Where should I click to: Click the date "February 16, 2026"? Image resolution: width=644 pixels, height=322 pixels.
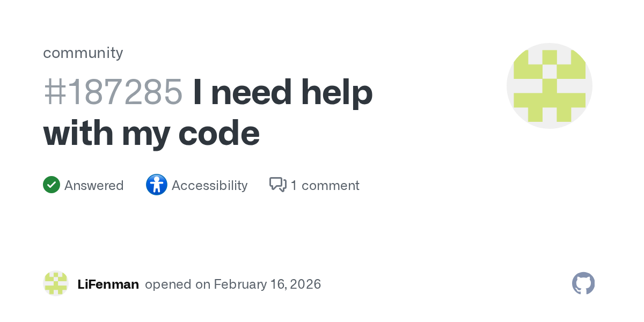coord(267,284)
